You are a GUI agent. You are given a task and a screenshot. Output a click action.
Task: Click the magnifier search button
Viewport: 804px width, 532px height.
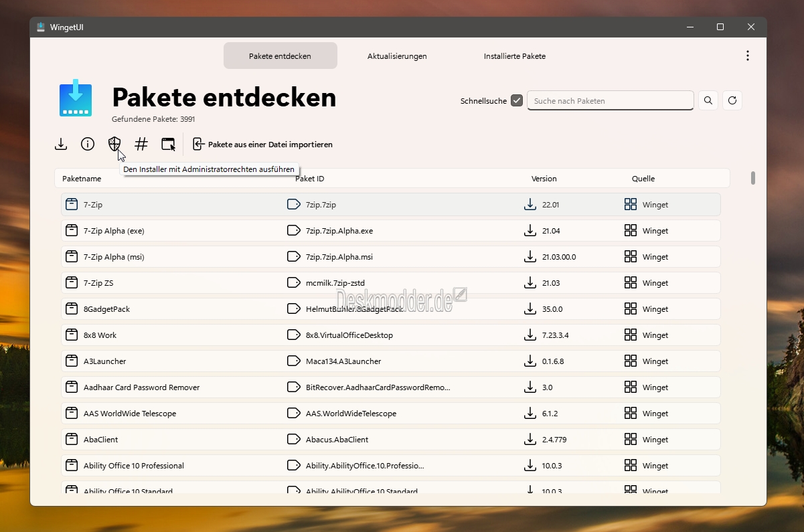(x=708, y=100)
